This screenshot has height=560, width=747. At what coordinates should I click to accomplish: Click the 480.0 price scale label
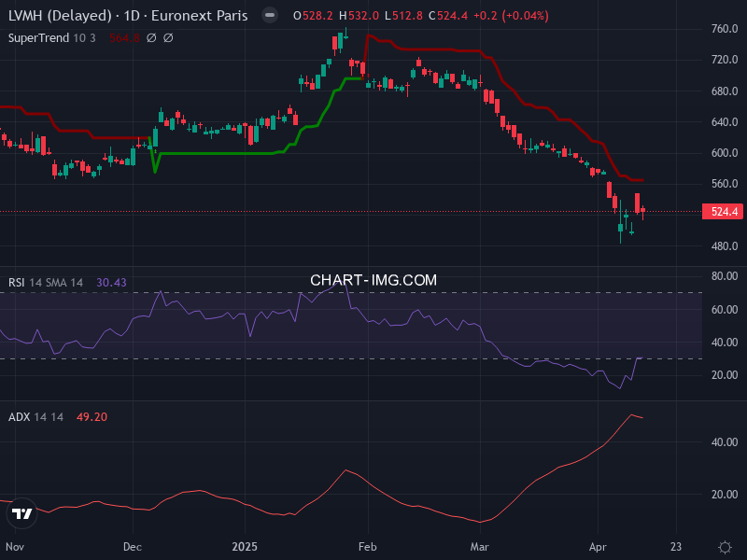(725, 246)
